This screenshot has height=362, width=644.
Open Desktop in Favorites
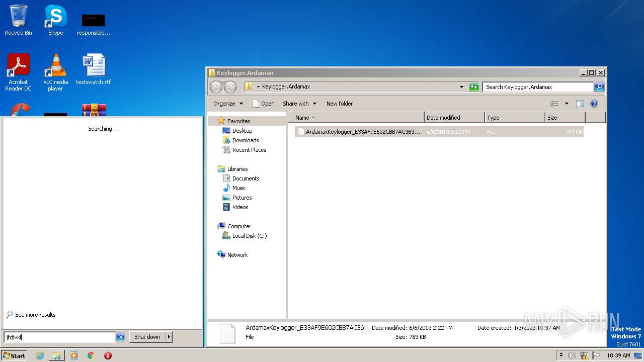[242, 131]
